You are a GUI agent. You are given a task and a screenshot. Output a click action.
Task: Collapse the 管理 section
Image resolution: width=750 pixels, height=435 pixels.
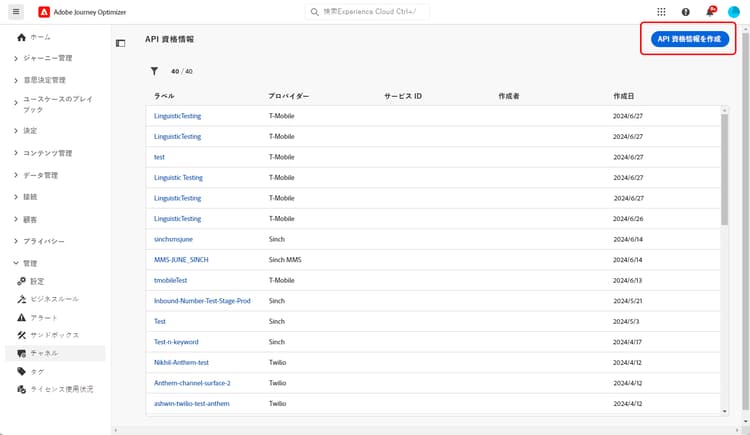tap(16, 263)
